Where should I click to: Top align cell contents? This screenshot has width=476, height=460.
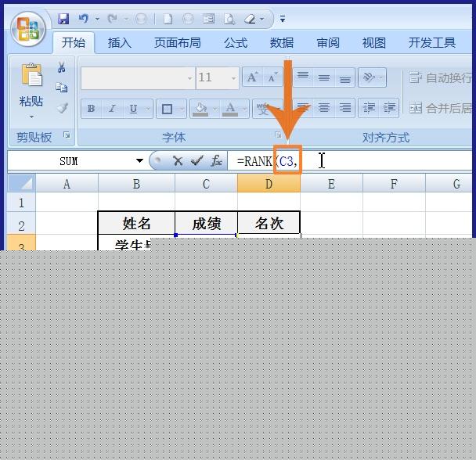[x=303, y=77]
